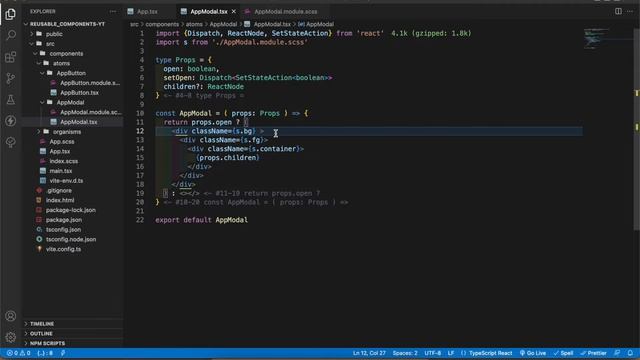The width and height of the screenshot is (640, 360).
Task: Open App.scss file
Action: 62,142
